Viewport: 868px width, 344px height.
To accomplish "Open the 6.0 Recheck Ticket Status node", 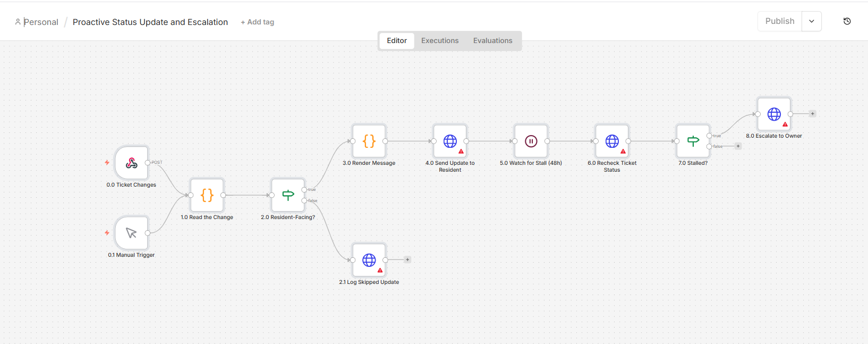I will click(612, 141).
